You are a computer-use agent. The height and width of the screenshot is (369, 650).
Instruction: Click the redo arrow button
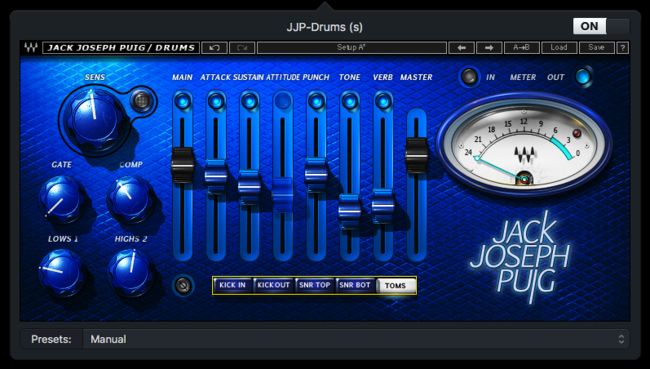[x=242, y=48]
